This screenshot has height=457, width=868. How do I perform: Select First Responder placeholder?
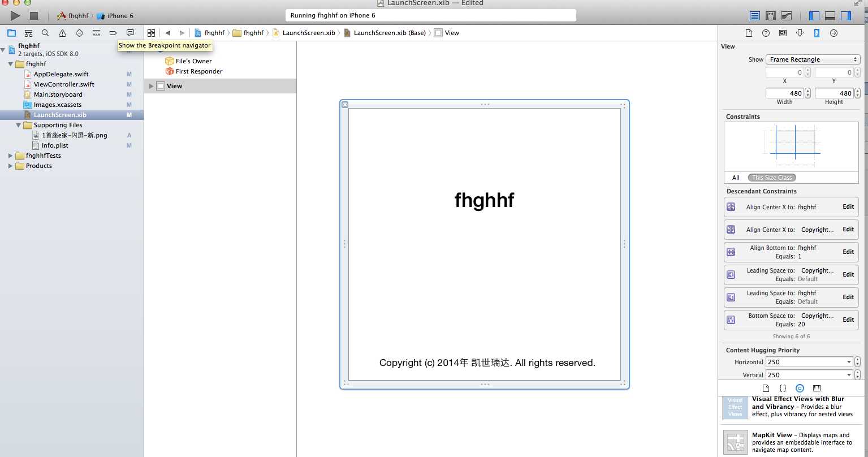pyautogui.click(x=199, y=71)
